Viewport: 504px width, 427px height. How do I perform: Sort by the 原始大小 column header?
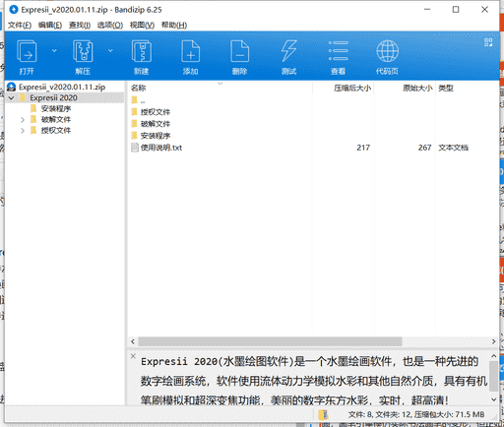pyautogui.click(x=417, y=88)
